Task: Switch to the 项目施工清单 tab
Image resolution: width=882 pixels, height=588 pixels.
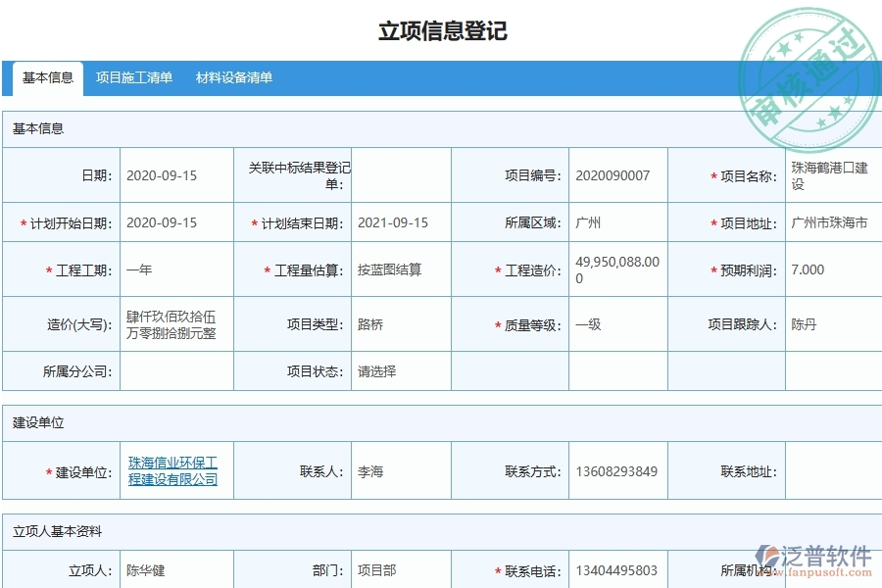Action: pyautogui.click(x=135, y=77)
